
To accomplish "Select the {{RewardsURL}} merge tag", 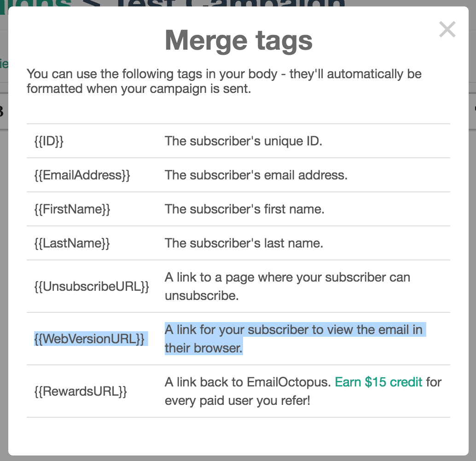I will click(x=80, y=392).
